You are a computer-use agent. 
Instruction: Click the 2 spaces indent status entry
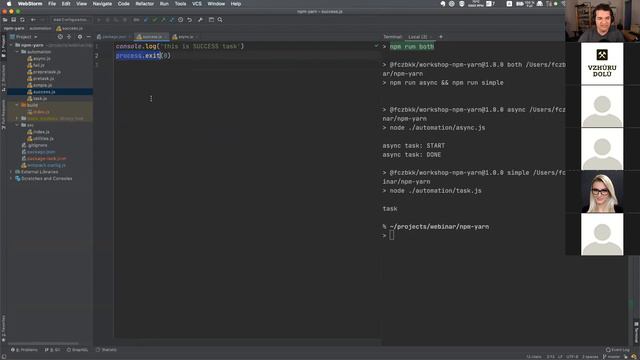point(590,357)
